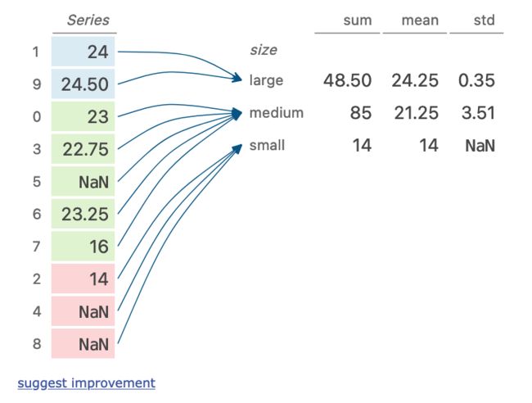
Task: Click the arrowhead pointing to medium
Action: [237, 113]
